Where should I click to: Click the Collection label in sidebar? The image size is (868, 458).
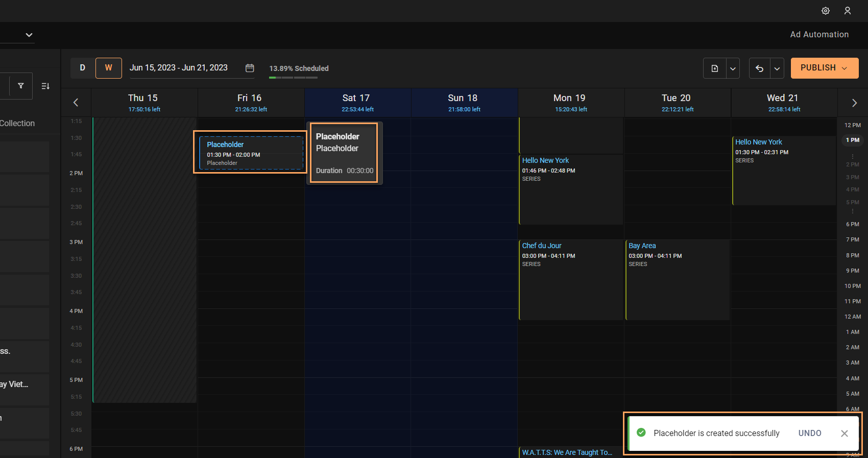tap(17, 123)
